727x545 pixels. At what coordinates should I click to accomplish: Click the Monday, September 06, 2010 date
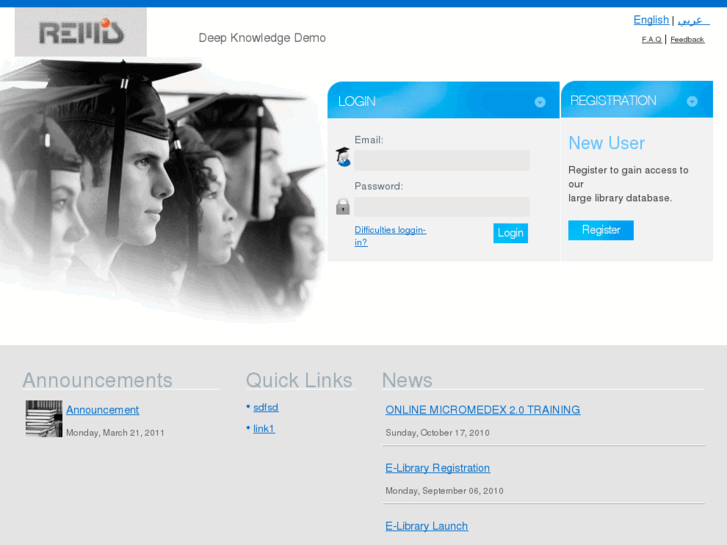tap(444, 491)
